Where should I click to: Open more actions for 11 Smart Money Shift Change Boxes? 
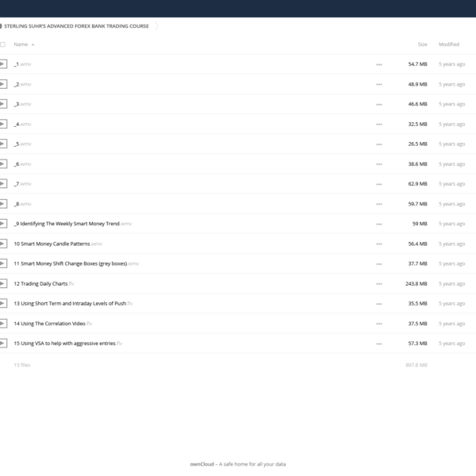379,264
